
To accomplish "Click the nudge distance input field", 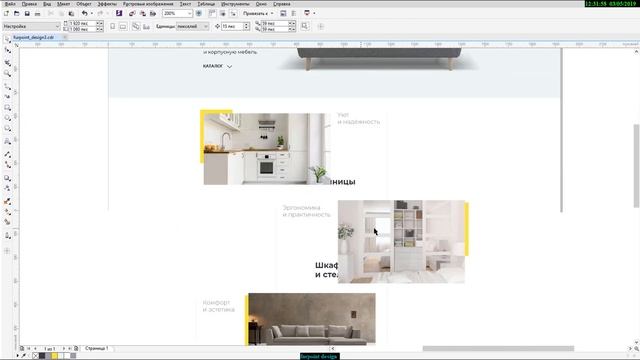I will tap(232, 26).
